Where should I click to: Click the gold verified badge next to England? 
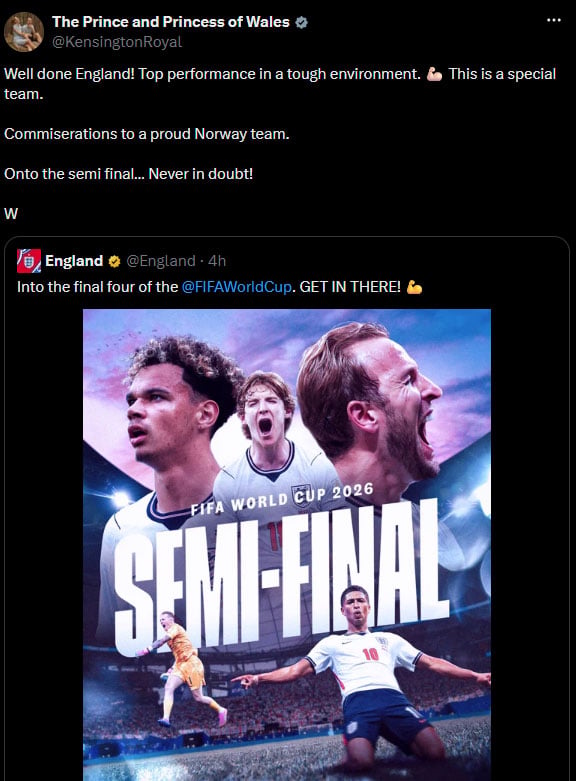114,261
